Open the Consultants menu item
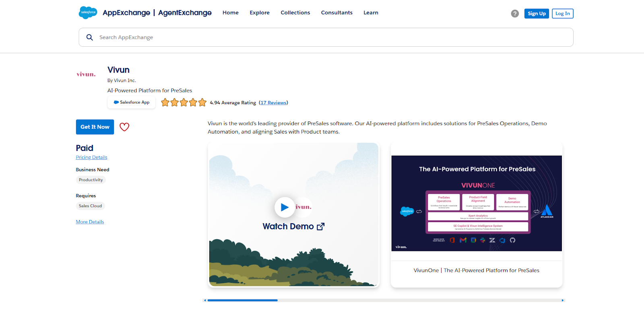The width and height of the screenshot is (644, 323). 337,13
